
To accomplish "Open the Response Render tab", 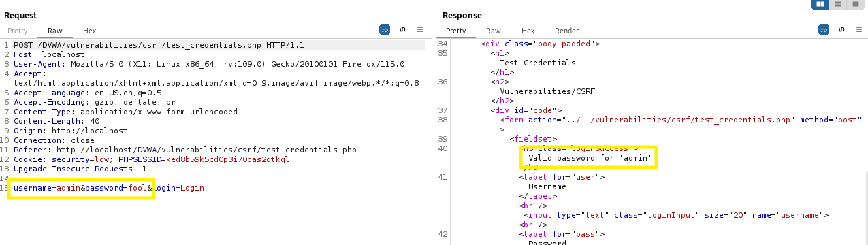I will (x=567, y=31).
